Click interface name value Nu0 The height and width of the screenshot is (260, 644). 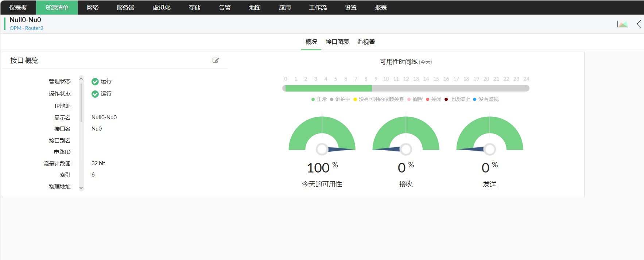(97, 129)
